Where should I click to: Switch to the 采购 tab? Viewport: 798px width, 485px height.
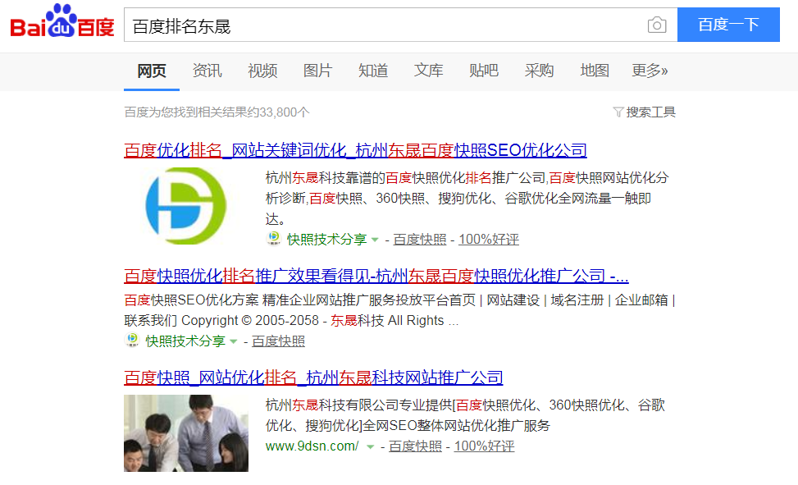point(539,70)
